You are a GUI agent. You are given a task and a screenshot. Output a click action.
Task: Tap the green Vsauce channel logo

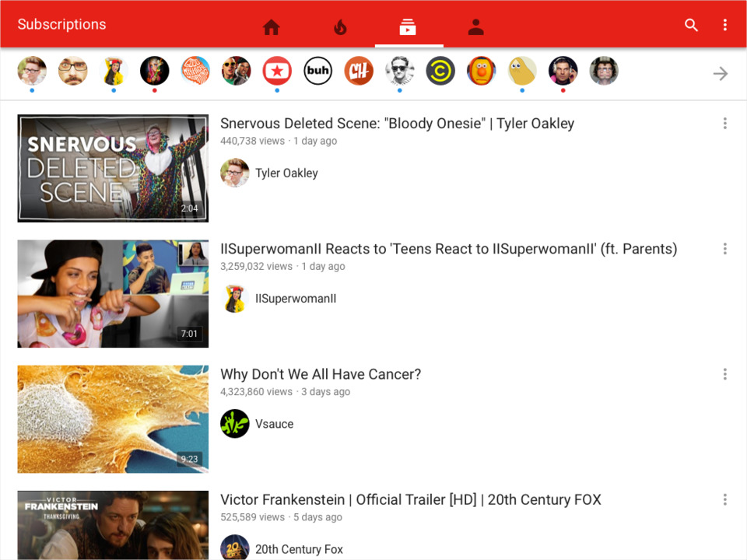(x=234, y=424)
